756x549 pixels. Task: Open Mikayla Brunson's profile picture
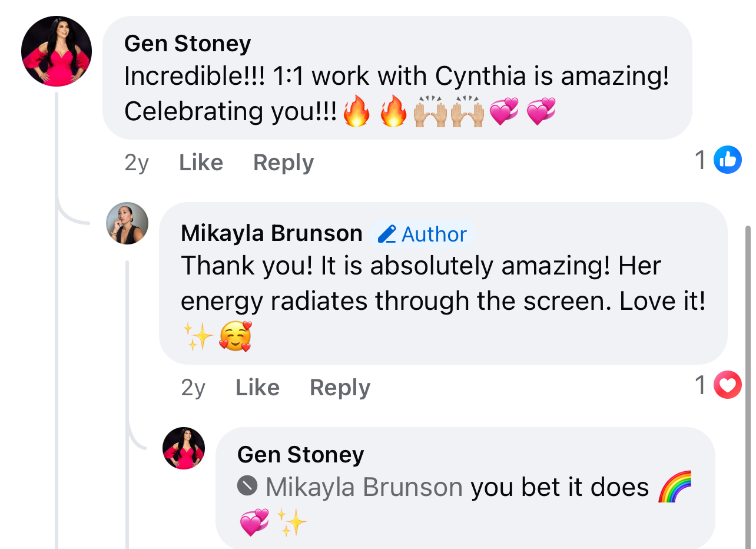click(127, 223)
